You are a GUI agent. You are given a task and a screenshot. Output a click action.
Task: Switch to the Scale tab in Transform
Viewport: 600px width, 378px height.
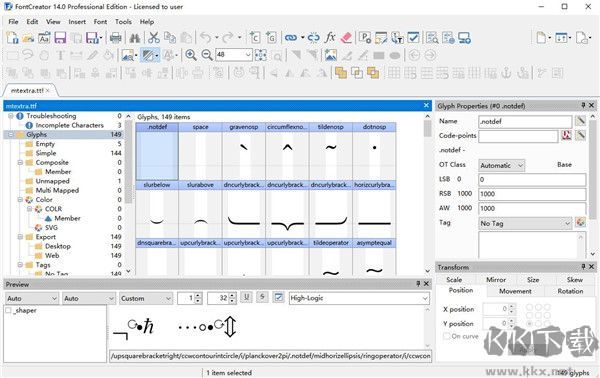[x=454, y=280]
